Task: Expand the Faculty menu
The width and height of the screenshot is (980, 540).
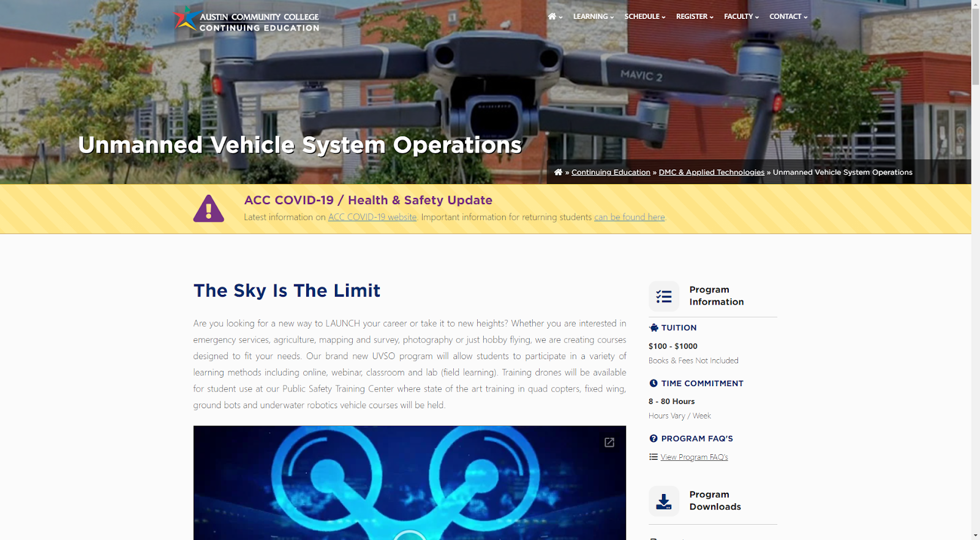Action: pos(742,17)
